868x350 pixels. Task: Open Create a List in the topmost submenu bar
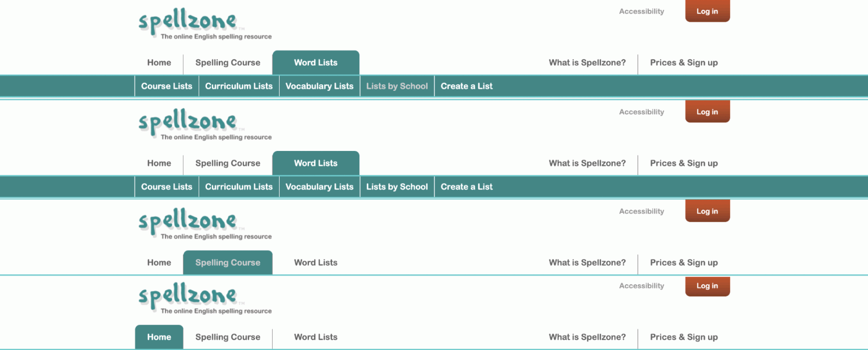pos(467,86)
